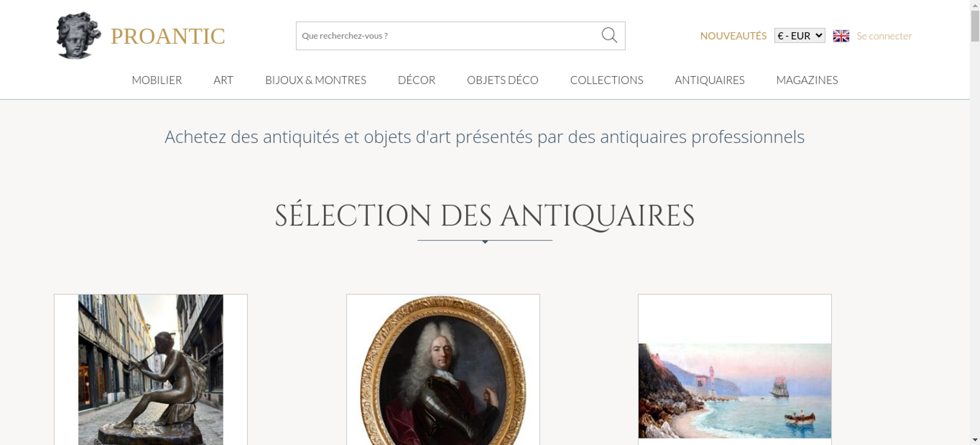Screen dimensions: 980x445
Task: Click the magnifying glass search icon
Action: point(609,35)
